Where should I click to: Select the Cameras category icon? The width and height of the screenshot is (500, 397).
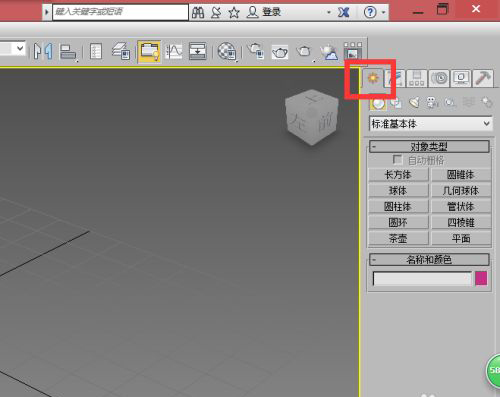point(432,103)
